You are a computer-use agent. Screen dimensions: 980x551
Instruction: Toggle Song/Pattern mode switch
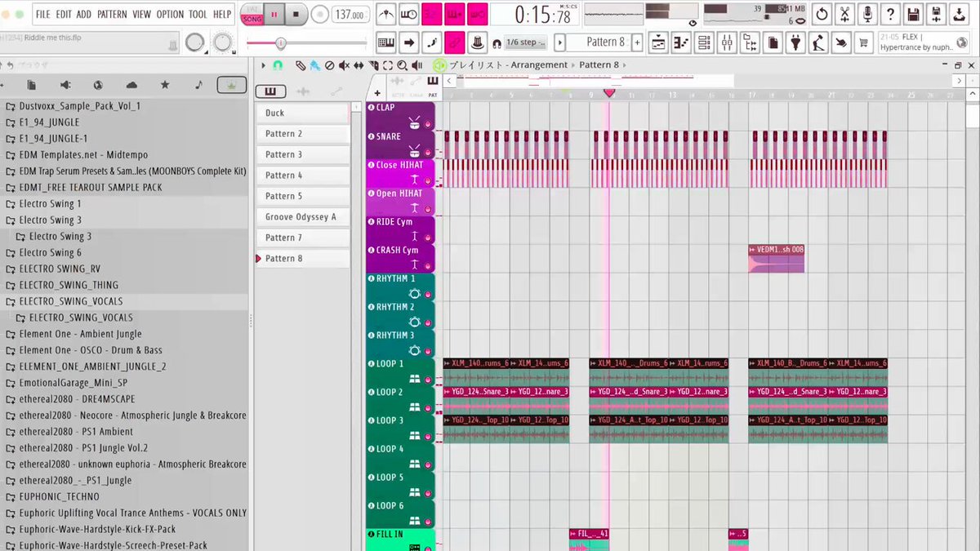(252, 14)
